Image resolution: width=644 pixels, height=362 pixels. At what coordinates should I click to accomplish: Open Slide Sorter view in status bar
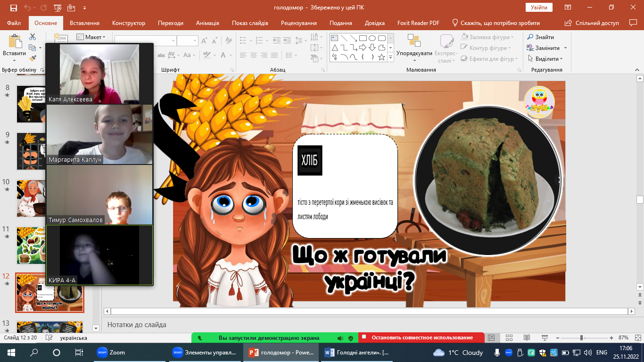click(x=509, y=338)
